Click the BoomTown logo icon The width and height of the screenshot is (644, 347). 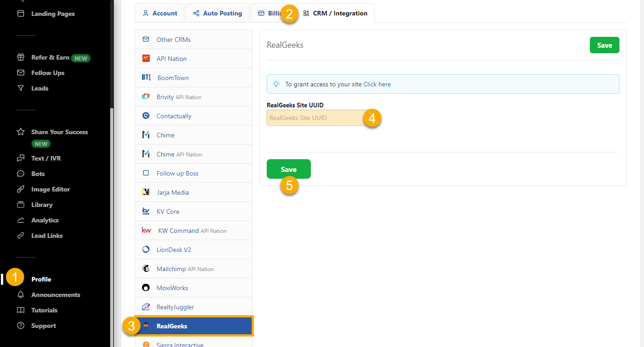146,78
